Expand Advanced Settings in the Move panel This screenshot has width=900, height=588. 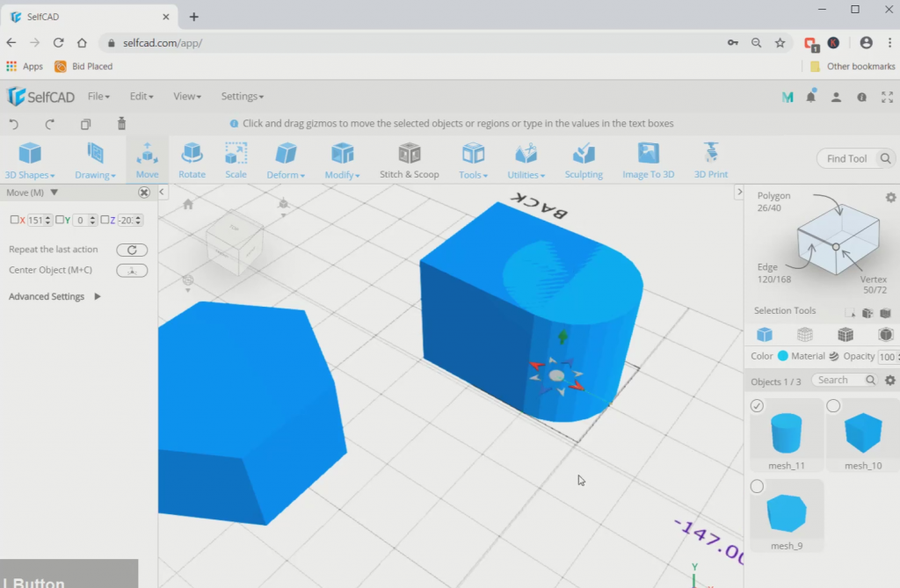(46, 296)
